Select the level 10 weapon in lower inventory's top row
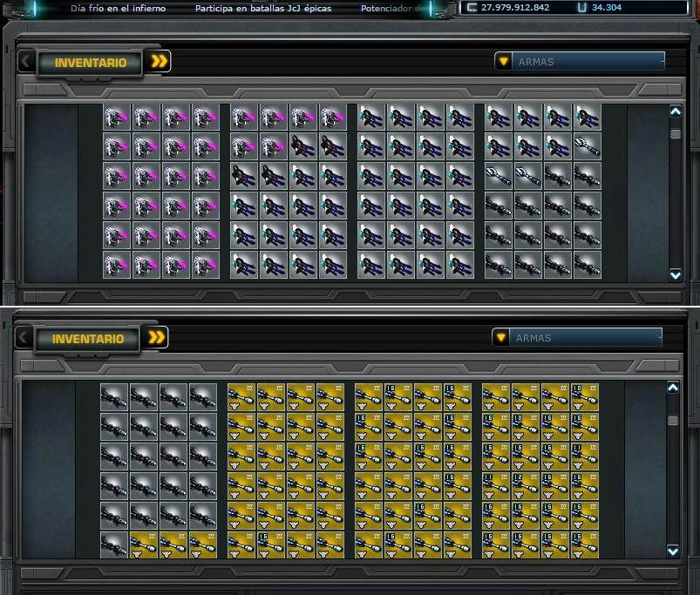 click(x=584, y=397)
